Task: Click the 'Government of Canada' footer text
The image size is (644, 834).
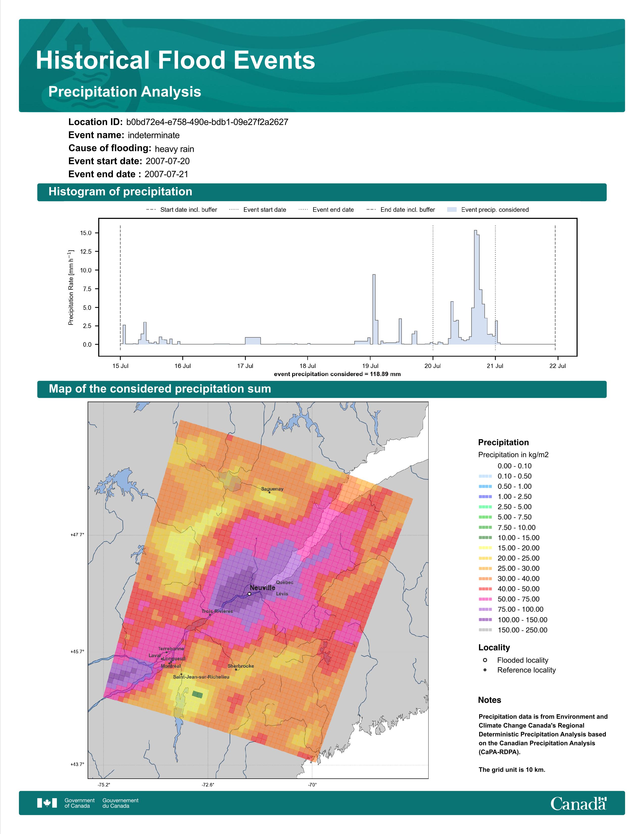Action: 79,803
